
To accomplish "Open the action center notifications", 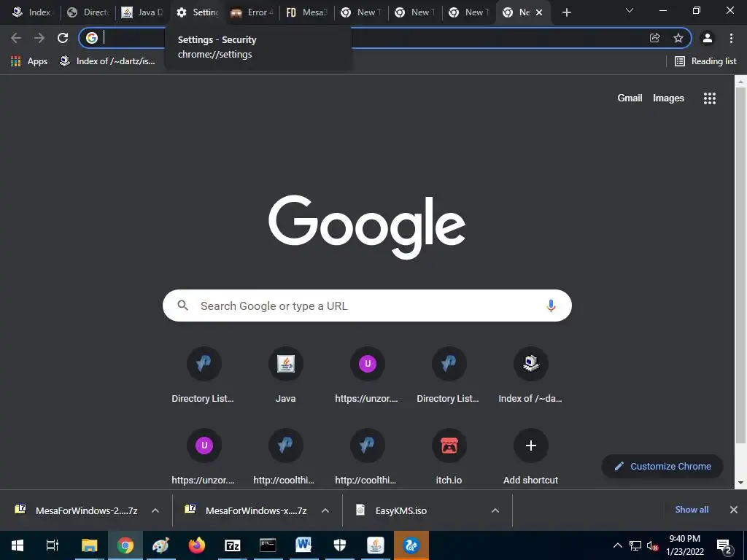I will pos(724,545).
